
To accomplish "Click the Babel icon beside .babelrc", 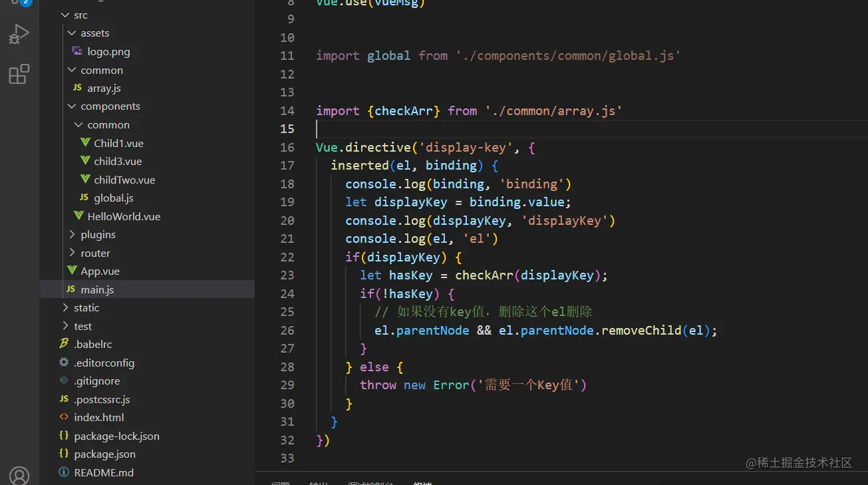I will tap(64, 344).
